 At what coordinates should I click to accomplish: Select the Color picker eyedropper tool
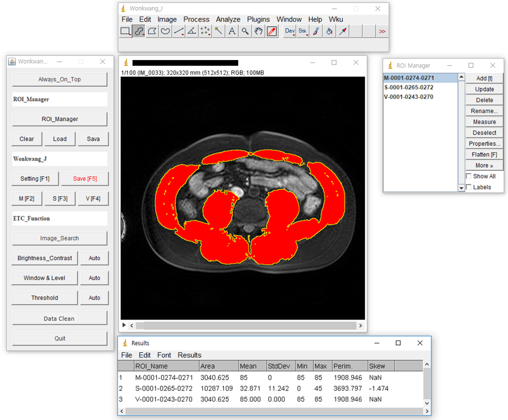[x=272, y=32]
